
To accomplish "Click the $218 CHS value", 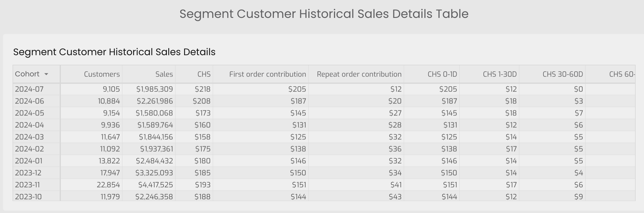I will [203, 89].
